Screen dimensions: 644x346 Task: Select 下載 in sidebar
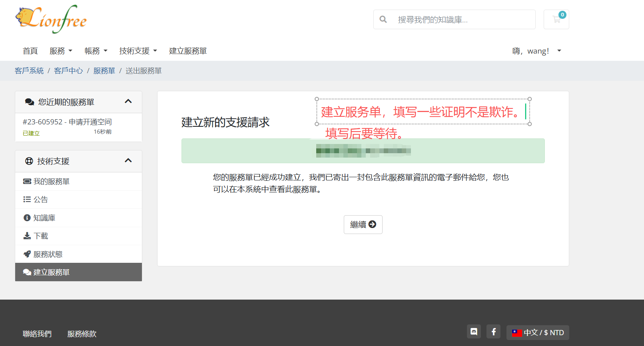pyautogui.click(x=78, y=236)
